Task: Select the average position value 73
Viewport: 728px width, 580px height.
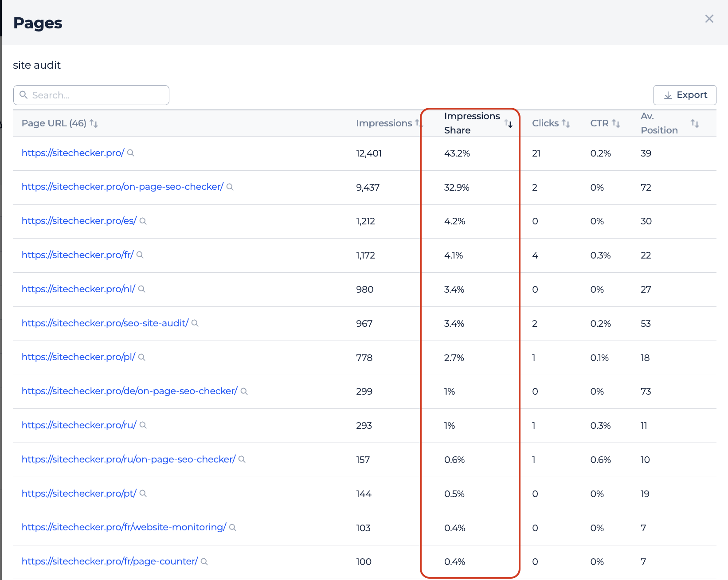Action: 646,392
